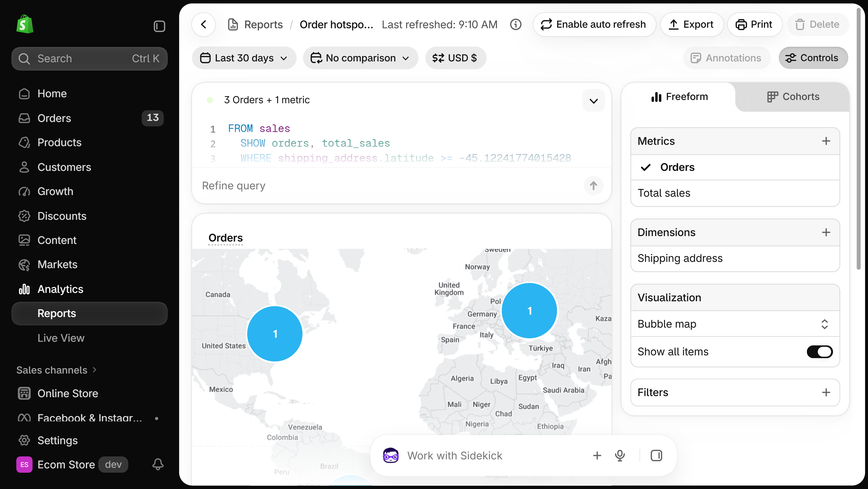Viewport: 868px width, 489px height.
Task: Click the Sidekick avatar icon
Action: click(x=391, y=456)
